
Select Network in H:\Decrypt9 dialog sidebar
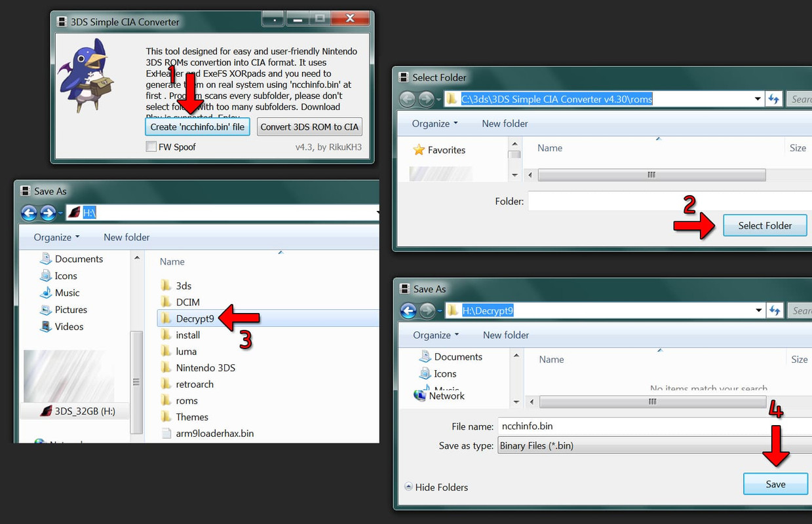click(439, 396)
